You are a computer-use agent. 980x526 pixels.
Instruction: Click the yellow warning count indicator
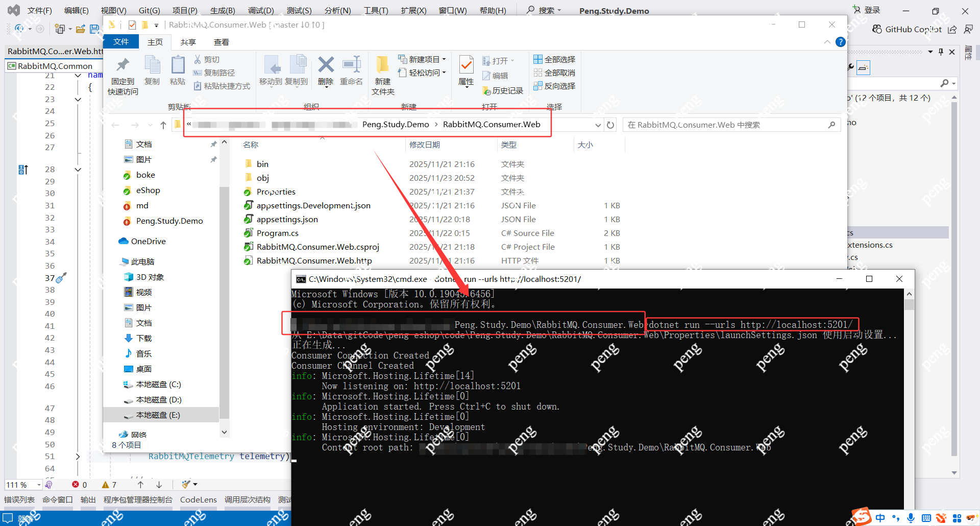pyautogui.click(x=109, y=485)
